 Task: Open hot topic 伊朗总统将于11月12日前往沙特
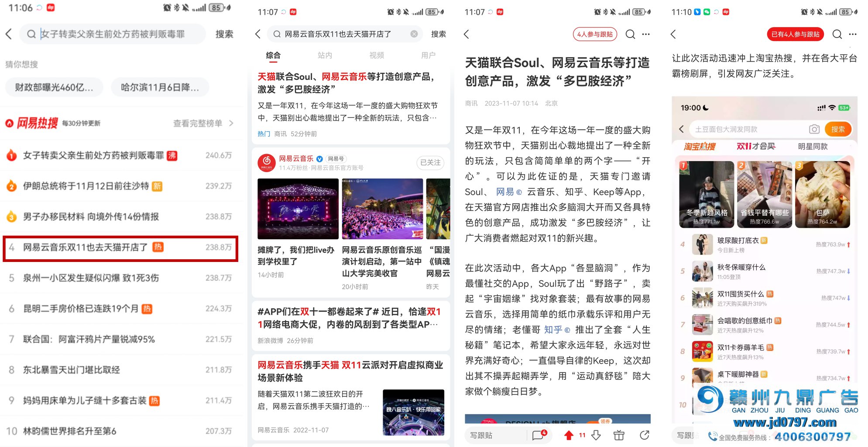(120, 186)
